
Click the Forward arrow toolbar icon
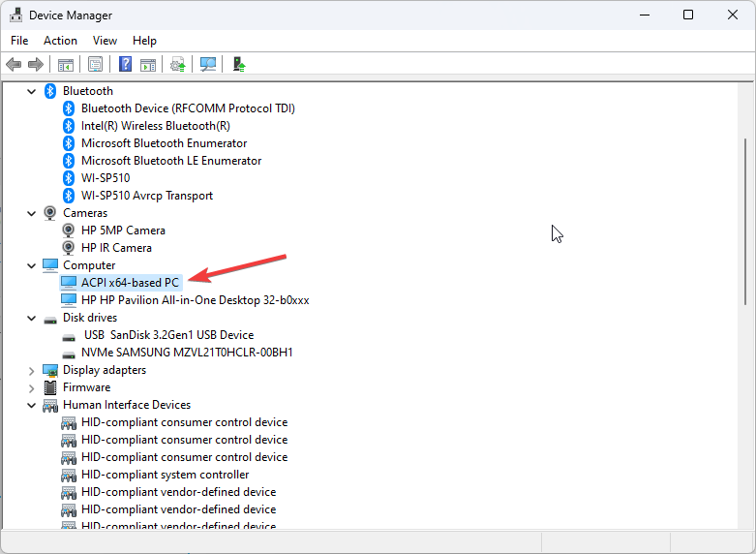(x=36, y=64)
